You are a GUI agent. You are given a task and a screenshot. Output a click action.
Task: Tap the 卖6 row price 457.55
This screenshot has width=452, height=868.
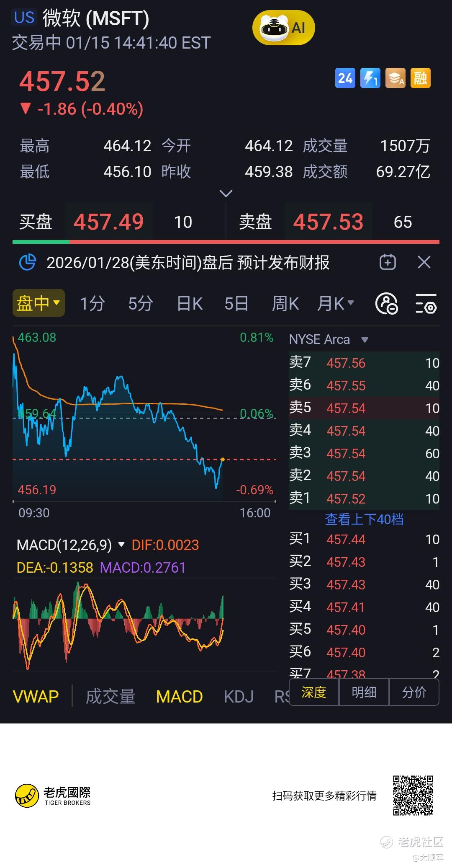click(x=346, y=385)
